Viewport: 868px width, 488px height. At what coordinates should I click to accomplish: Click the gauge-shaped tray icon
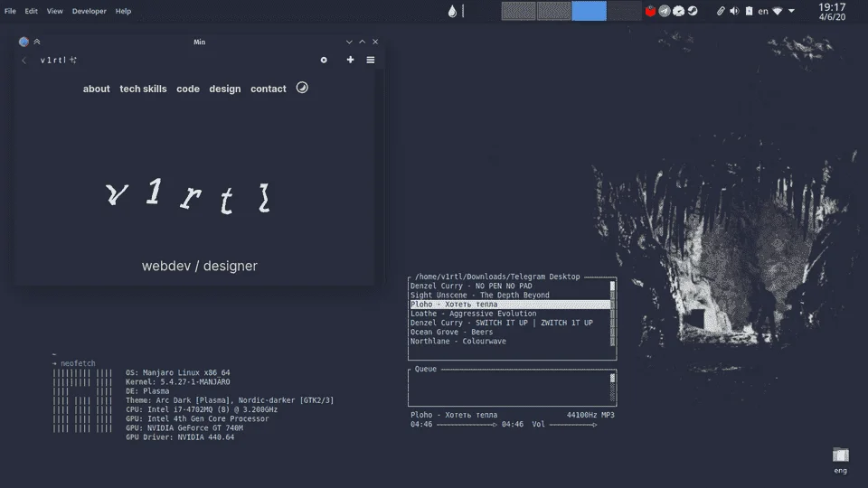coord(678,11)
